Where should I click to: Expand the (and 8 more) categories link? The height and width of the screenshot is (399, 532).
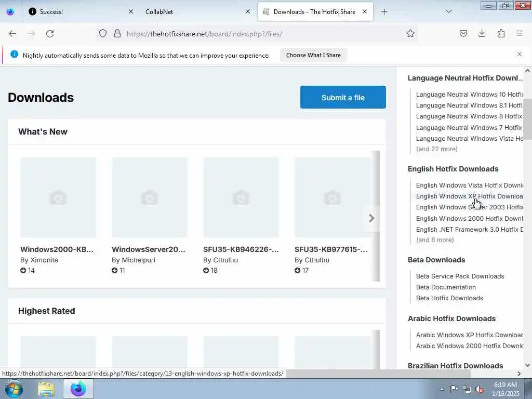[x=435, y=240]
